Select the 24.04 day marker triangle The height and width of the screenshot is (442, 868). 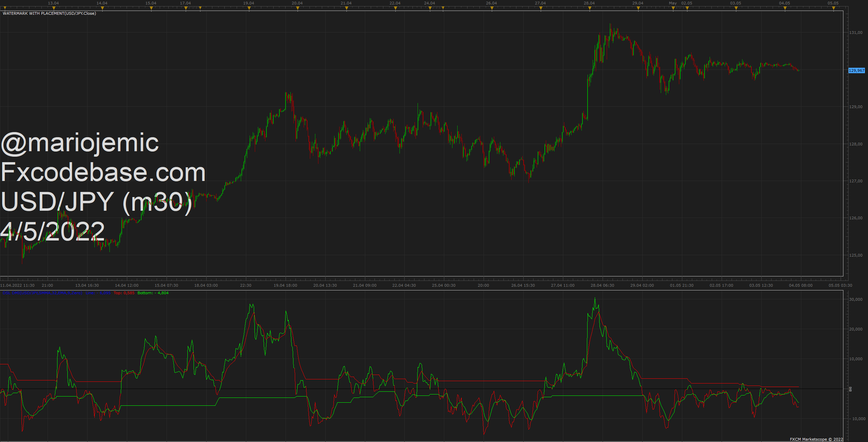[x=430, y=9]
